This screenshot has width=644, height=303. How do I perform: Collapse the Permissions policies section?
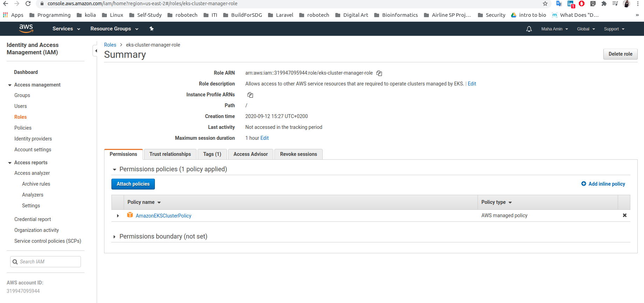(114, 170)
